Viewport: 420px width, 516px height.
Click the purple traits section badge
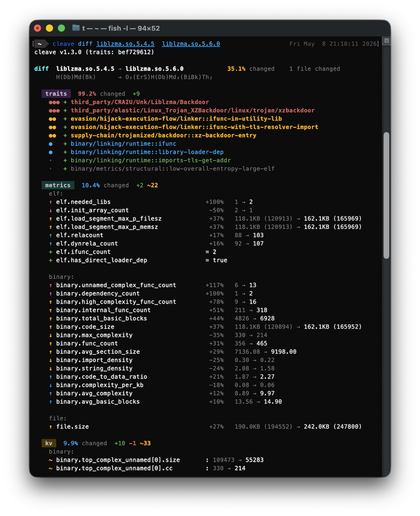coord(56,94)
